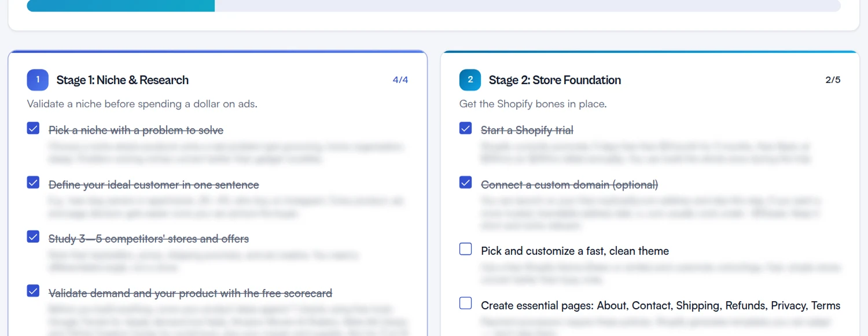868x336 pixels.
Task: Check 'Create essential pages' checkbox
Action: coord(465,303)
